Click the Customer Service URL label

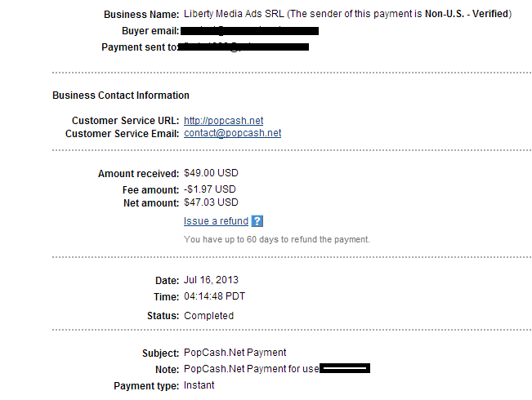tap(125, 121)
